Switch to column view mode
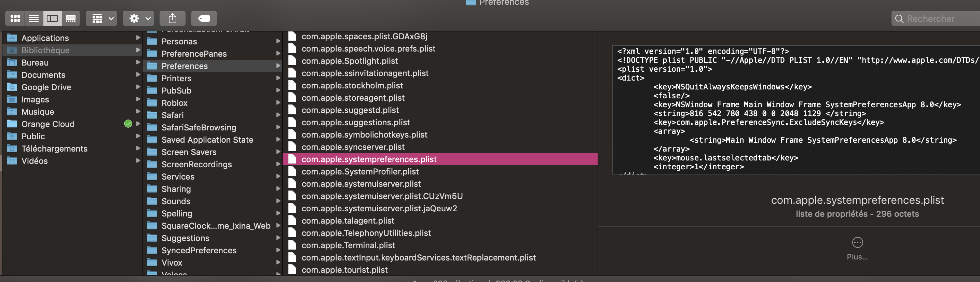This screenshot has width=980, height=282. [52, 18]
